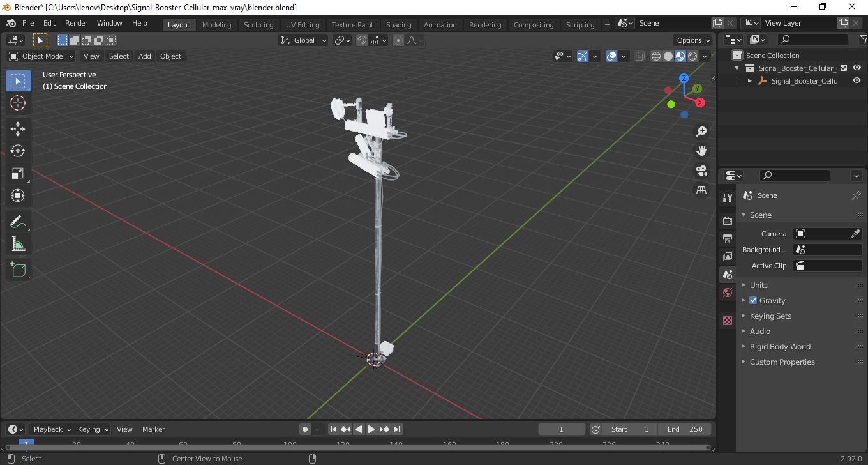Toggle viewport overlays button
868x465 pixels.
coord(611,56)
